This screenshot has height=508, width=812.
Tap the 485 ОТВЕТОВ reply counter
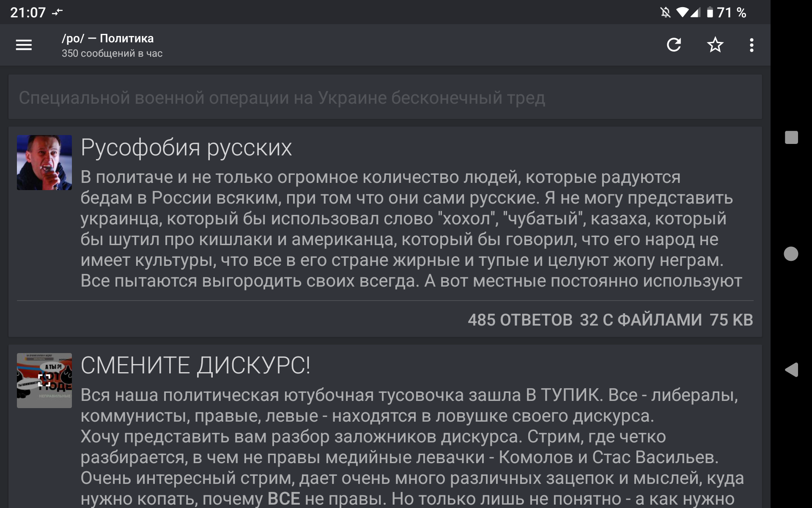point(520,320)
